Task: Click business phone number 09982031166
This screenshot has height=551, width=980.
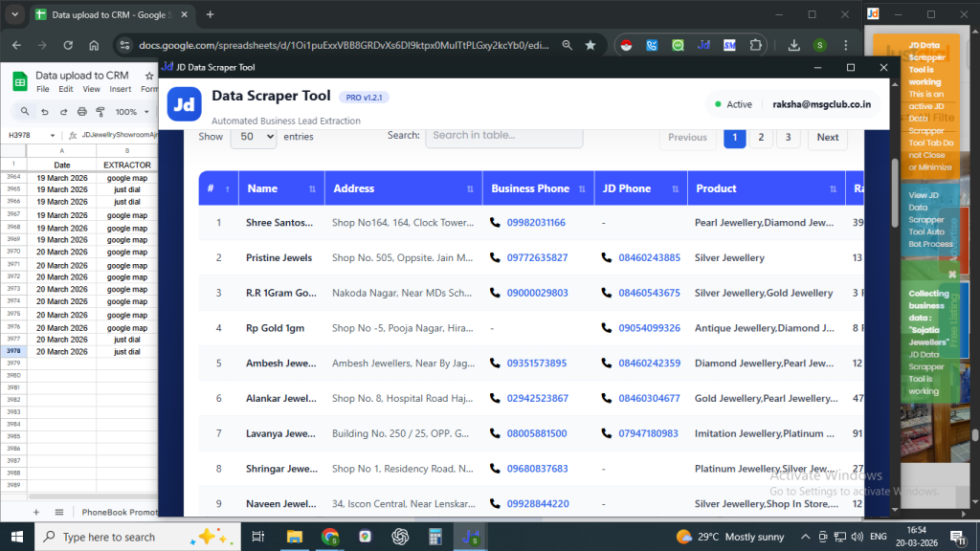Action: [536, 223]
